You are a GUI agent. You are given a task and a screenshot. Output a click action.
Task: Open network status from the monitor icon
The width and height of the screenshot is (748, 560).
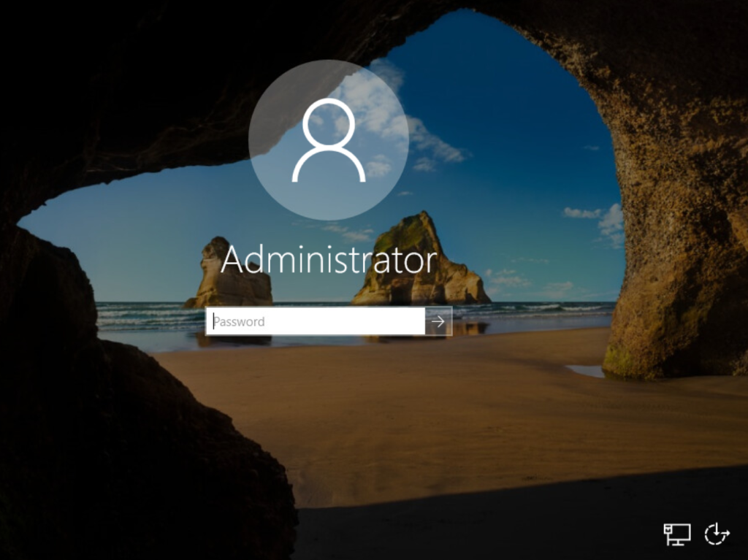pyautogui.click(x=676, y=534)
